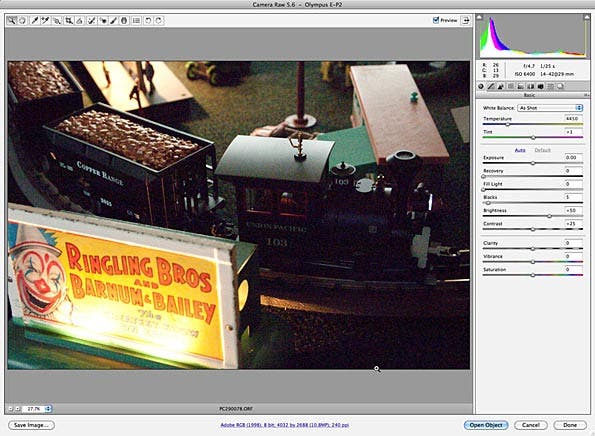Click the Fill Light value field
The image size is (595, 436).
(573, 184)
